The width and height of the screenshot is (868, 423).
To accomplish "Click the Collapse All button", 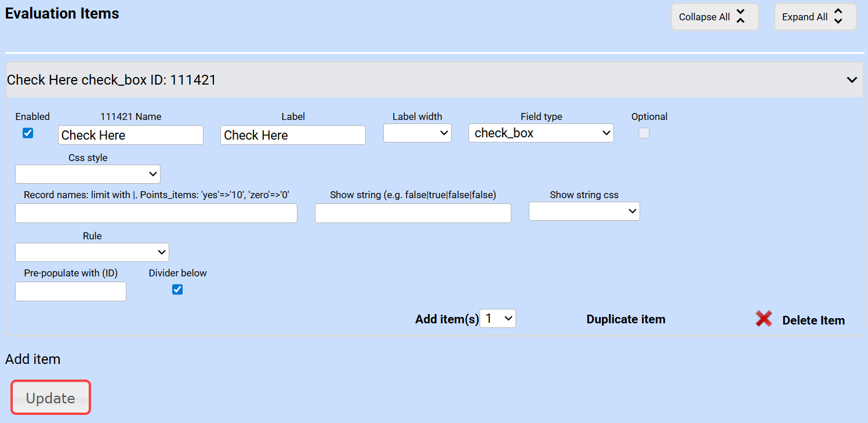I will (x=714, y=17).
